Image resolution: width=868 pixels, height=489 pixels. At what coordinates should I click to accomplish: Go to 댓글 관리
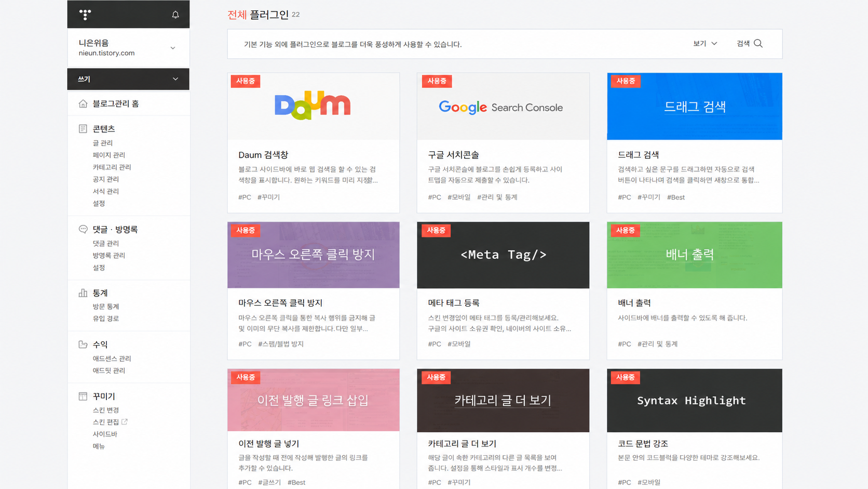[106, 243]
